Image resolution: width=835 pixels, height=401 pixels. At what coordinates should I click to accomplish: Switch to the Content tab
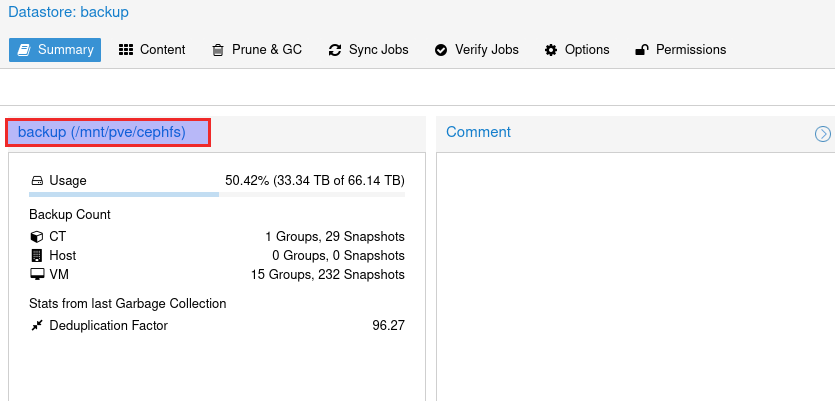point(162,50)
